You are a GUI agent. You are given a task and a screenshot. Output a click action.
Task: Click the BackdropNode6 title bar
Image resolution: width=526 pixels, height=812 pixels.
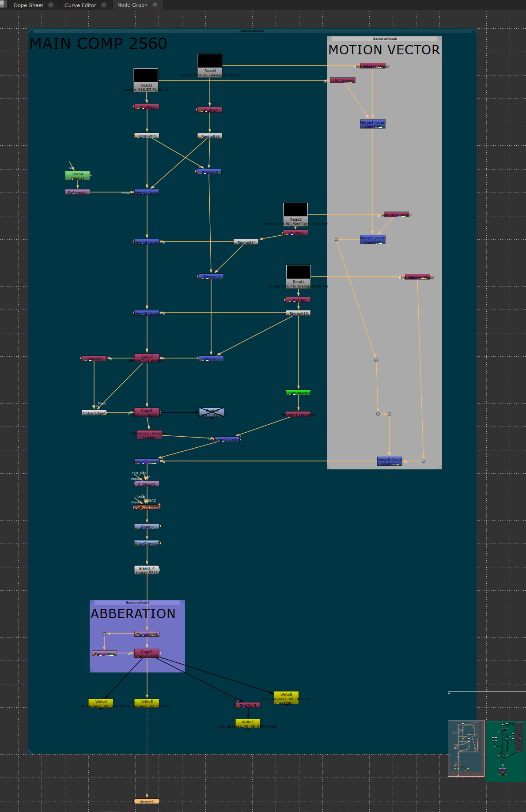point(385,39)
